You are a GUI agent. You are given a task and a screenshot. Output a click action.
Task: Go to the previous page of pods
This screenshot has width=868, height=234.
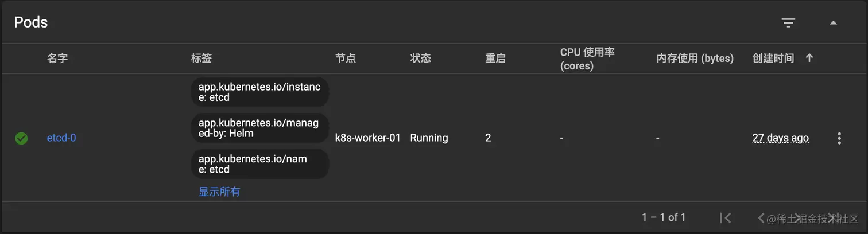point(761,217)
